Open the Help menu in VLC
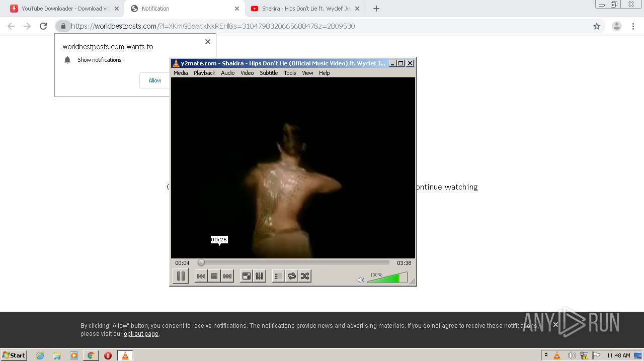 point(325,73)
